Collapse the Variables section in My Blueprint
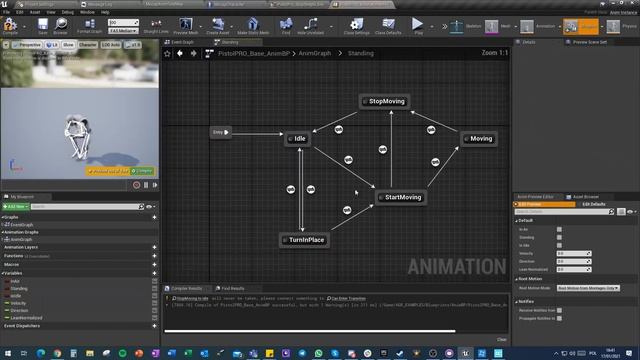The image size is (640, 360). coord(3,273)
